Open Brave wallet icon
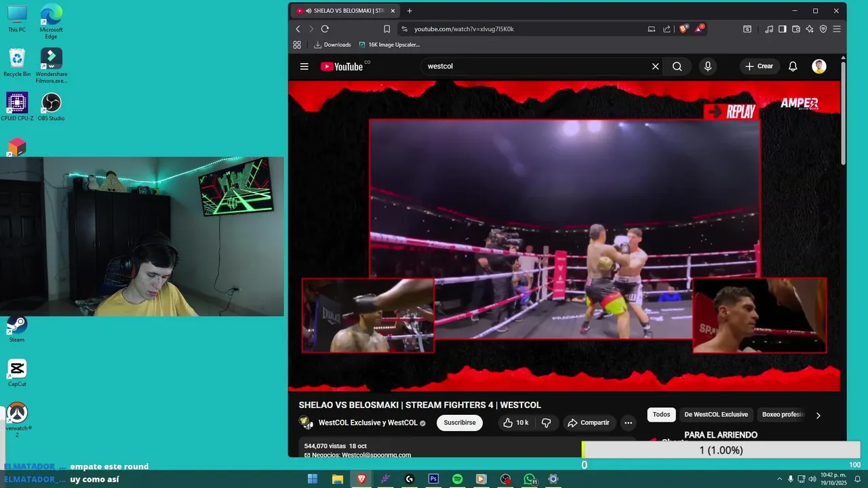 (x=796, y=29)
